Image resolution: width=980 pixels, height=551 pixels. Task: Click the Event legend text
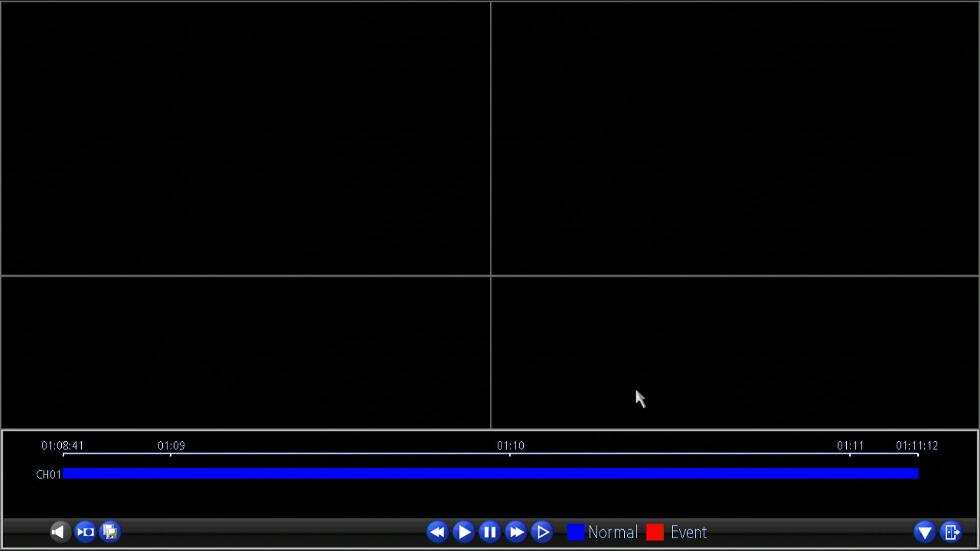click(x=689, y=532)
